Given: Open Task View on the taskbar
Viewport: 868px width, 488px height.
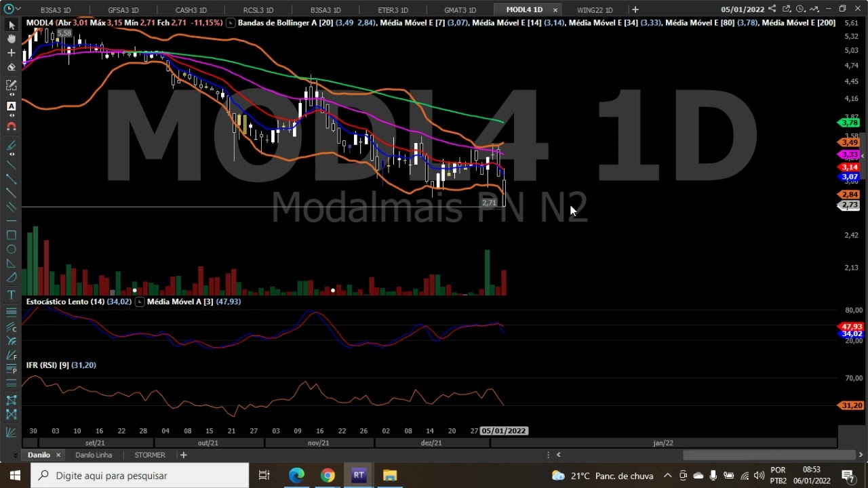Looking at the screenshot, I should [264, 475].
